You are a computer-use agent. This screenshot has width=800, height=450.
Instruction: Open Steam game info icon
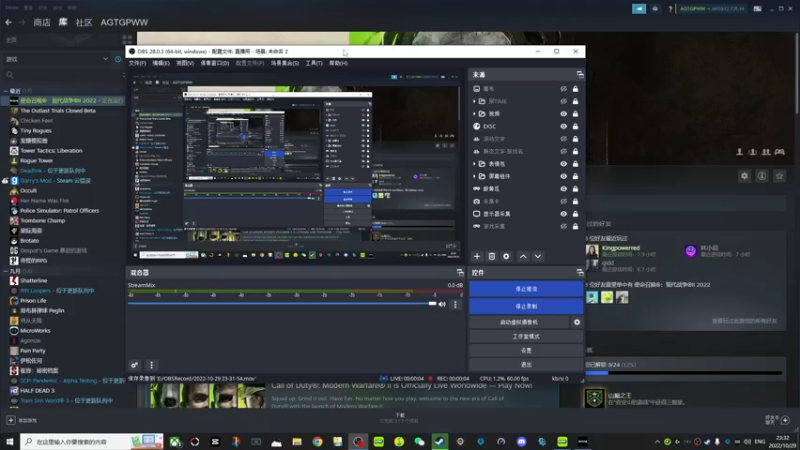[x=762, y=176]
